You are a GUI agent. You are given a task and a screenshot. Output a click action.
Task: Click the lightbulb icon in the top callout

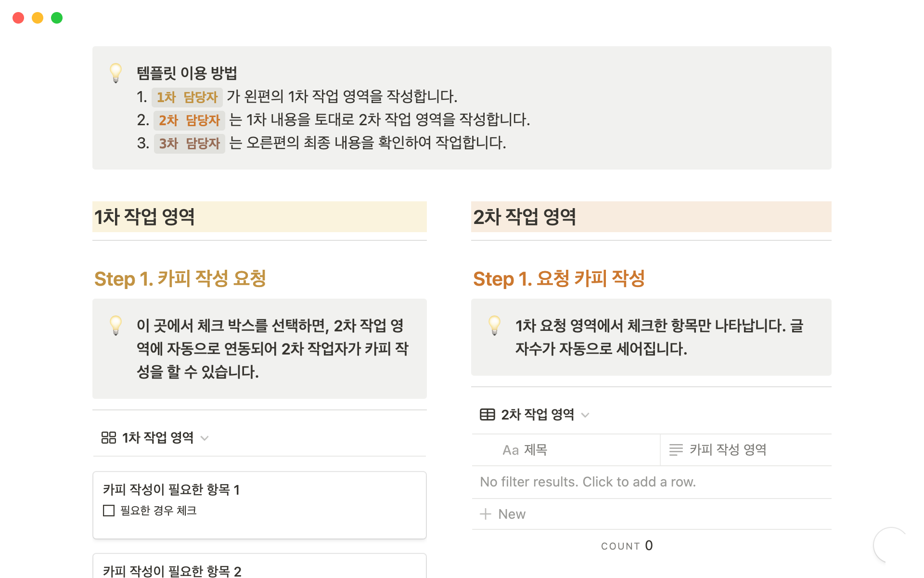(x=116, y=73)
